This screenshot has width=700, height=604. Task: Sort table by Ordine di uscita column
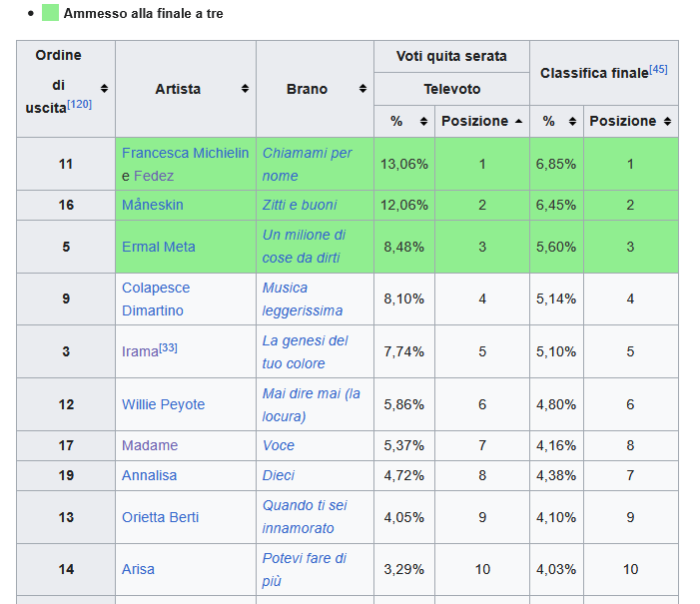pos(104,89)
